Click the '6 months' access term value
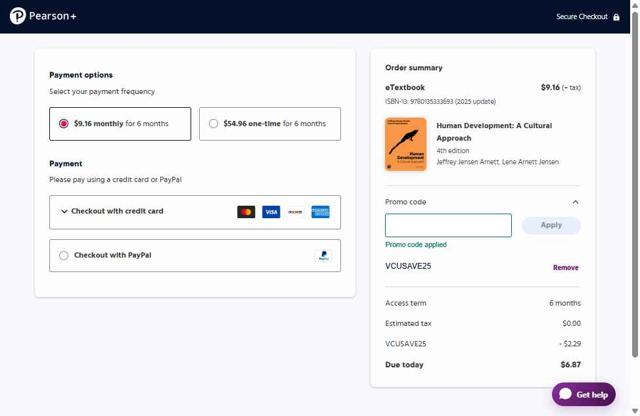This screenshot has width=640, height=416. click(565, 303)
